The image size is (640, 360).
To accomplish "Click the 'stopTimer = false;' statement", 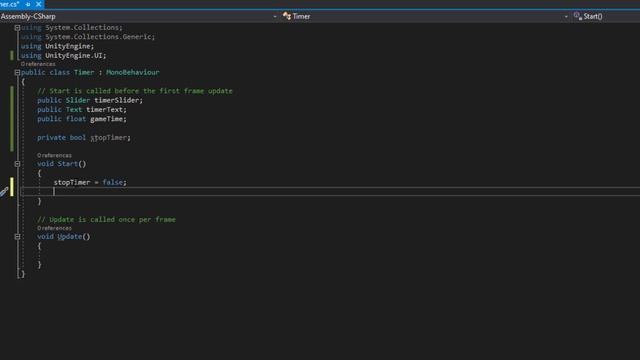I will (x=90, y=182).
